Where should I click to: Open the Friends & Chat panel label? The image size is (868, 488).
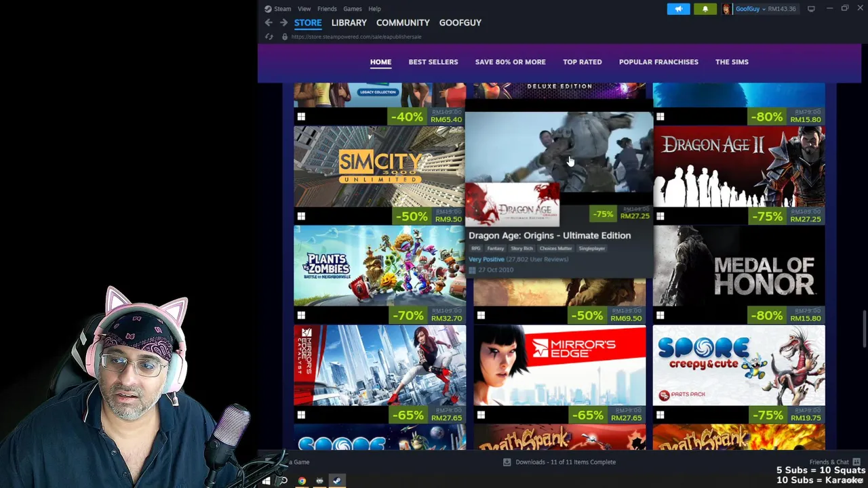829,462
